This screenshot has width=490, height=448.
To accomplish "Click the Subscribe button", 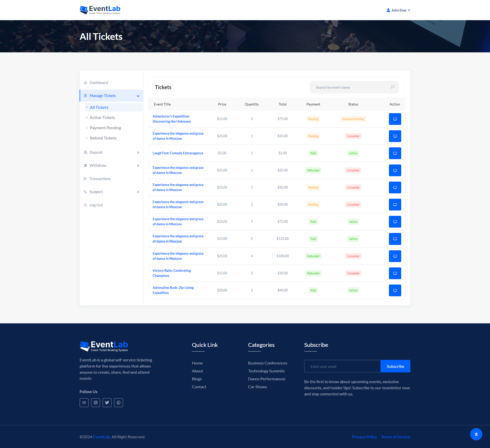I will (395, 366).
